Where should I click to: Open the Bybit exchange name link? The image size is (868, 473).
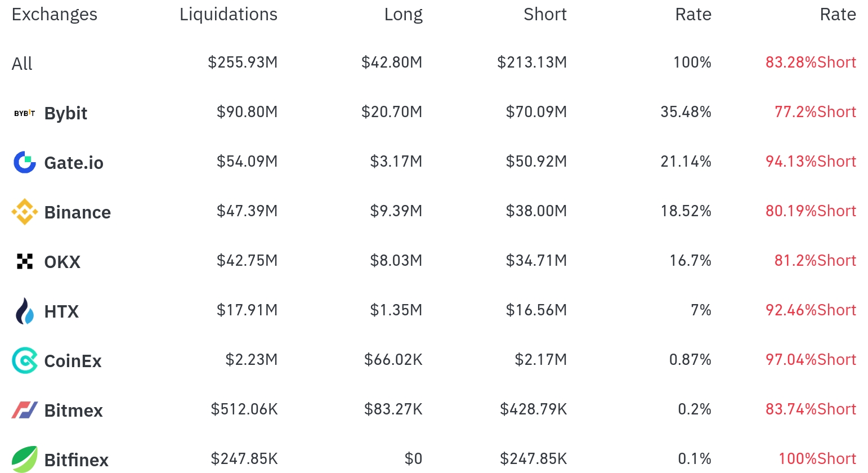click(66, 113)
